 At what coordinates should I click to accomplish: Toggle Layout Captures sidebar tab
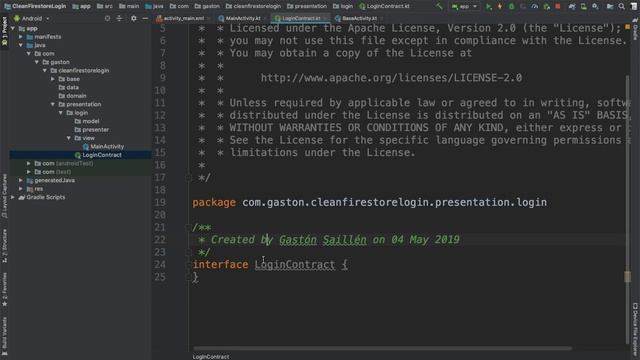click(x=4, y=196)
